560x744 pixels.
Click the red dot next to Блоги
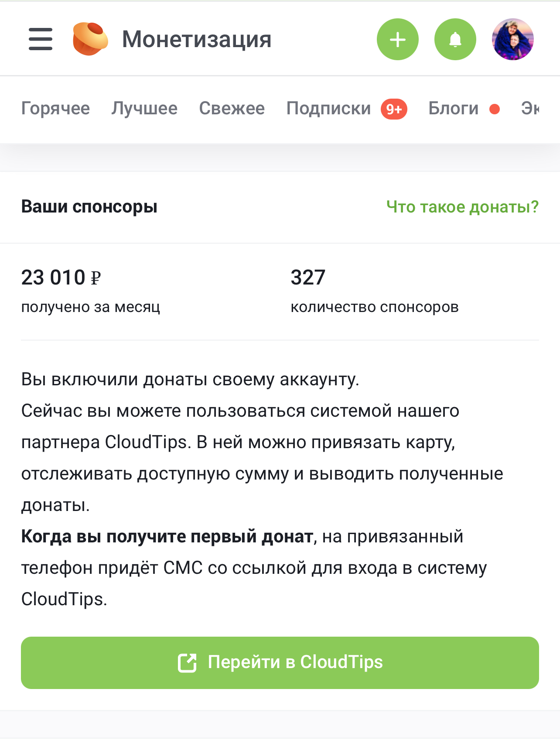pos(494,109)
